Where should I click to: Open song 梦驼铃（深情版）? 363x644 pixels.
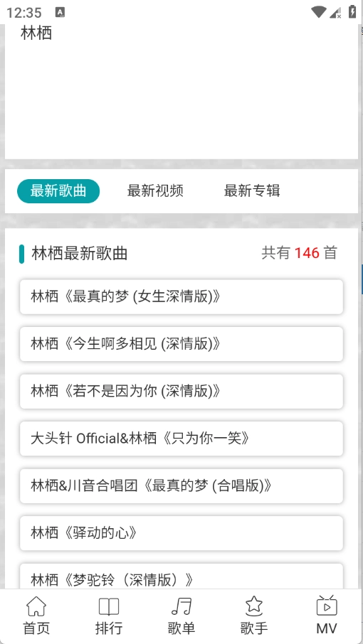[x=181, y=576]
